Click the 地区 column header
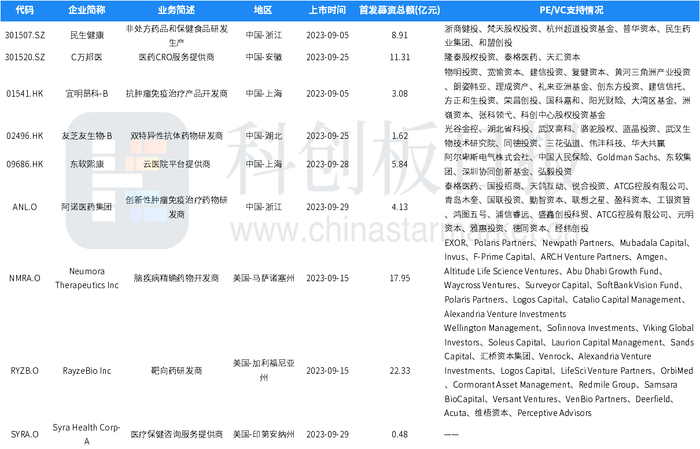The image size is (700, 449). coord(263,10)
